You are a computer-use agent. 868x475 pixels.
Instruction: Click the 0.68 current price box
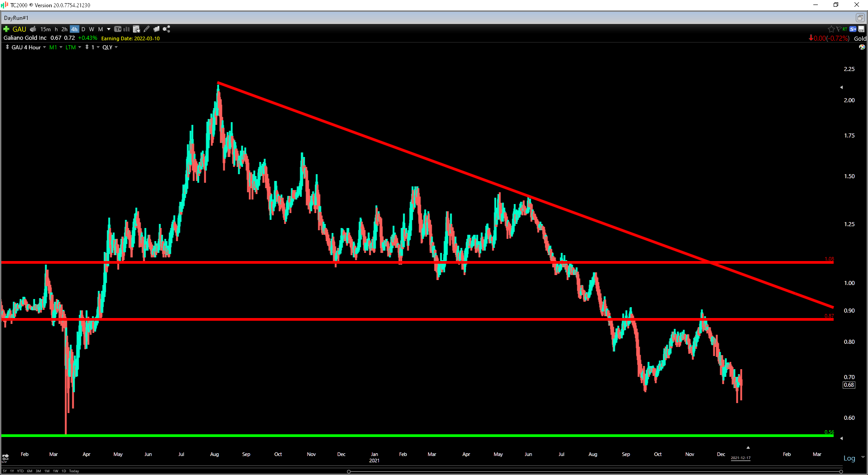tap(849, 385)
